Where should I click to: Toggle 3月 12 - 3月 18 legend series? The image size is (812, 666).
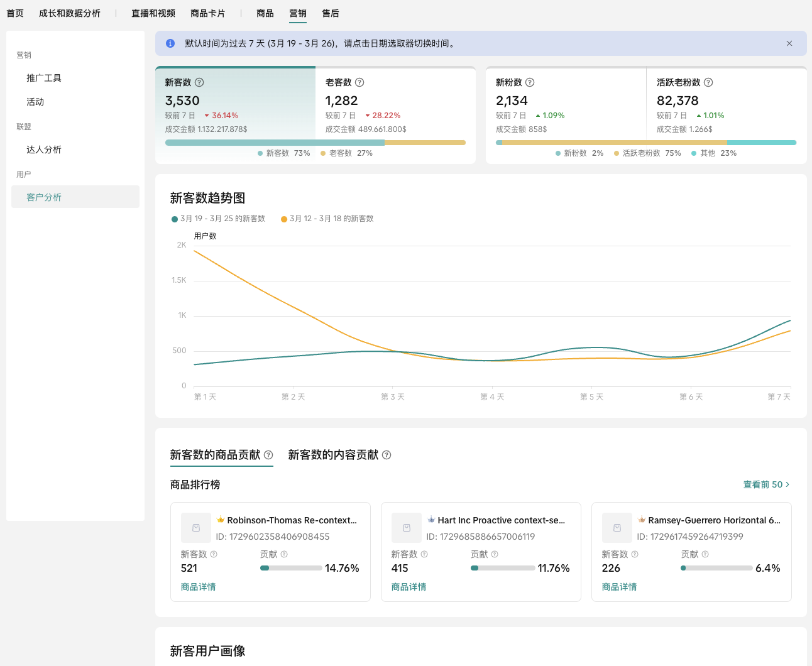pos(327,219)
